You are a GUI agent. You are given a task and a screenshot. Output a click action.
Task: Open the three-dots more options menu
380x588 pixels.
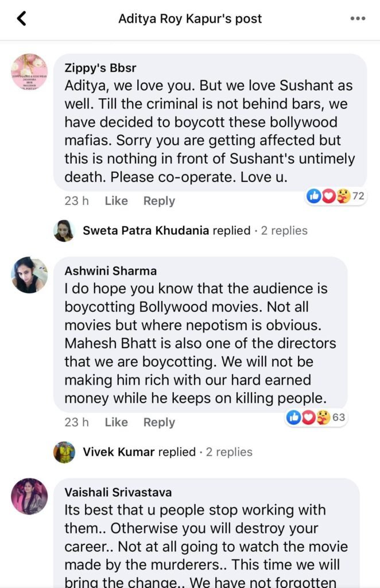[x=358, y=19]
